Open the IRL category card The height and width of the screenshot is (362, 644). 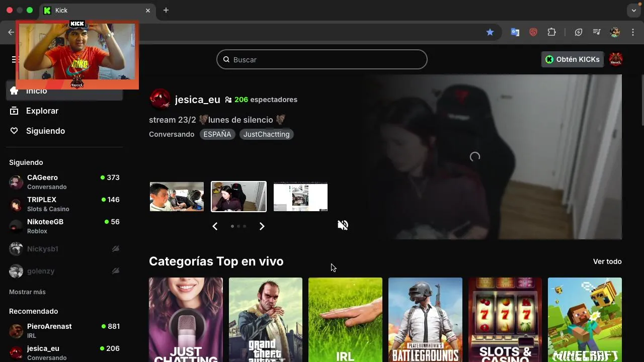point(345,320)
